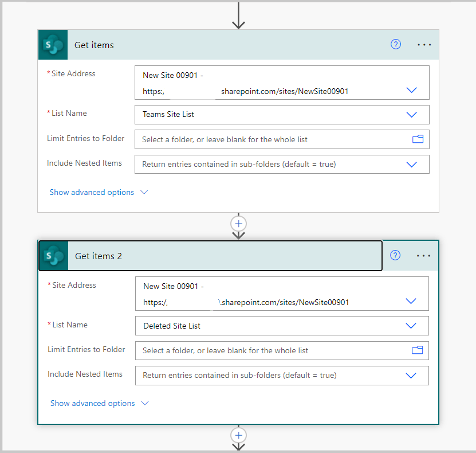476x453 pixels.
Task: Show advanced options for Get items
Action: point(99,192)
